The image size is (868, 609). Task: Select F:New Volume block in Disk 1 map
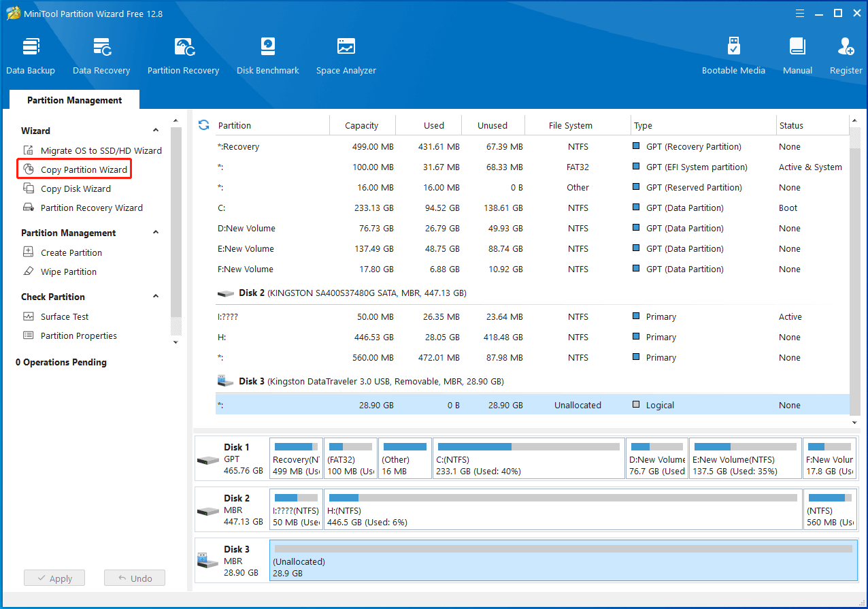(x=830, y=459)
